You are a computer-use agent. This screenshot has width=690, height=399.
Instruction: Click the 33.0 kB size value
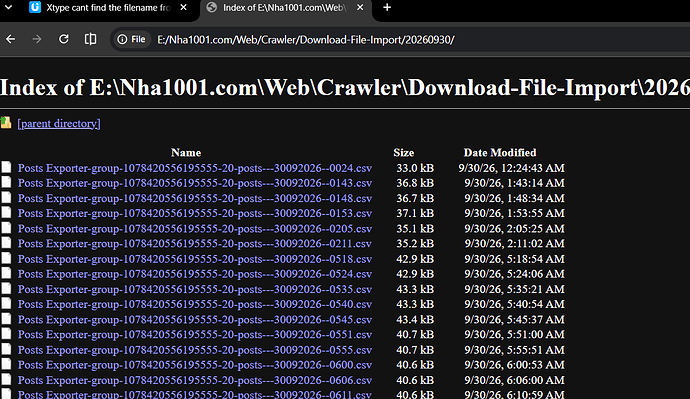(x=415, y=168)
